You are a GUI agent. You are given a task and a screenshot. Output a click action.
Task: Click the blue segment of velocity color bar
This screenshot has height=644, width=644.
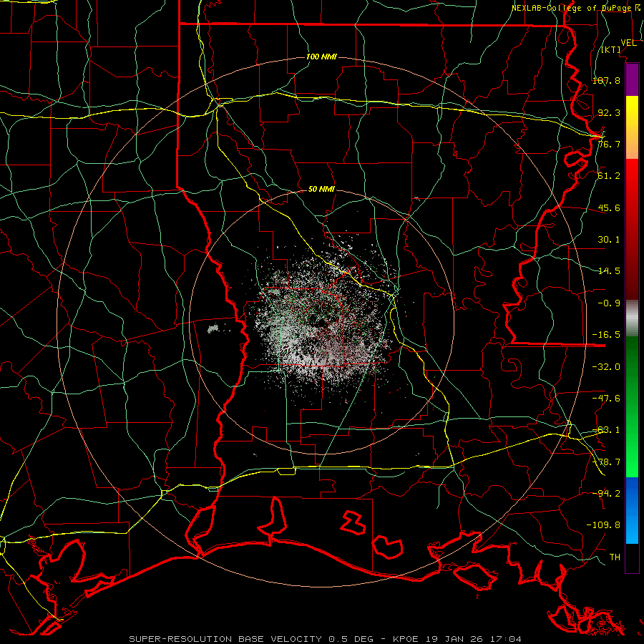pyautogui.click(x=632, y=510)
